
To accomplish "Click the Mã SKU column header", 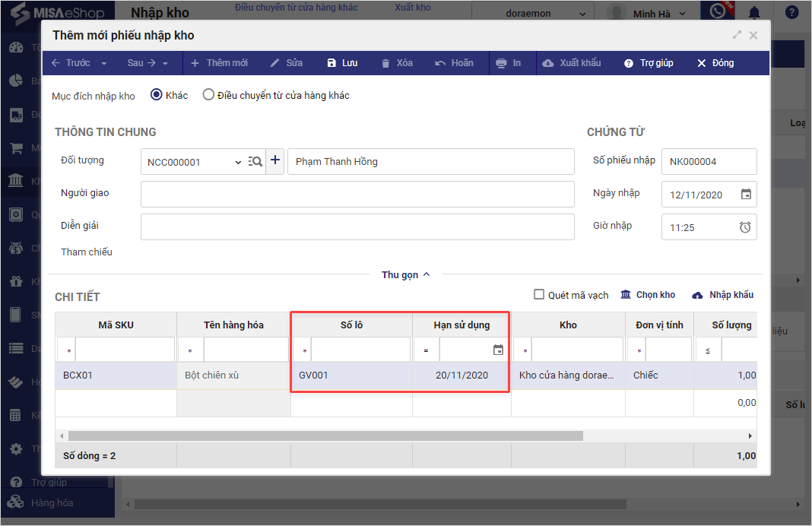I will point(116,325).
